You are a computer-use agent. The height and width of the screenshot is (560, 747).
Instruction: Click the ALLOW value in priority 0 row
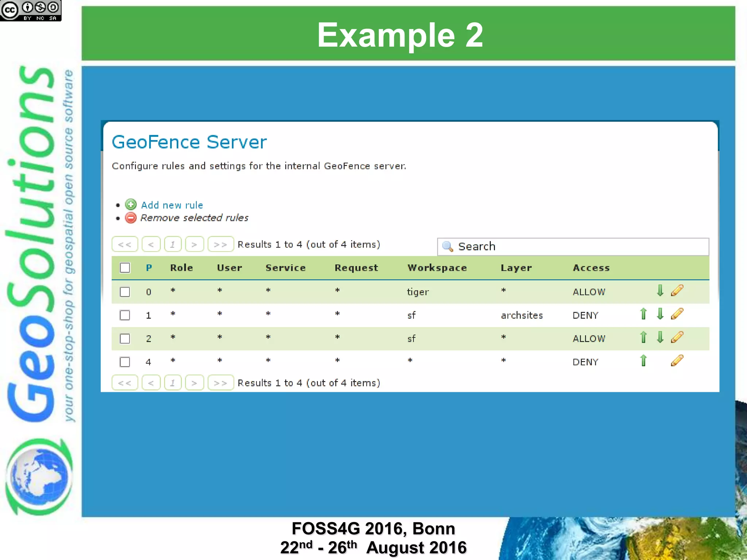[589, 292]
